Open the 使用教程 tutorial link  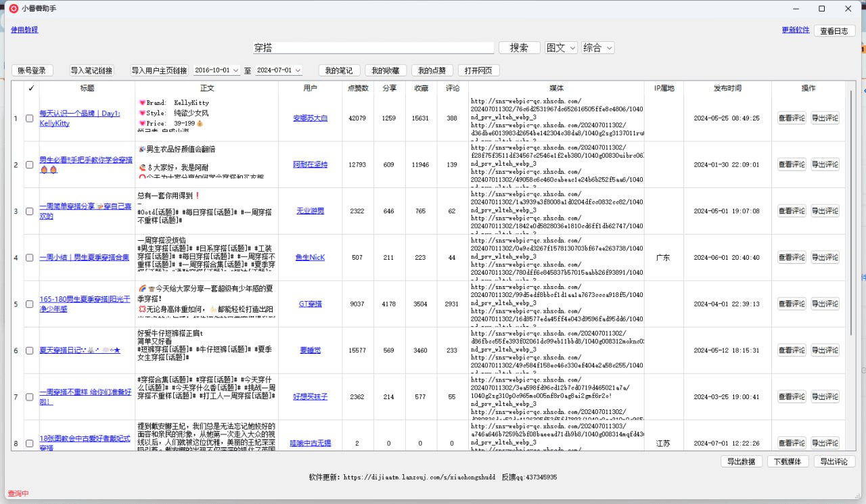tap(24, 31)
